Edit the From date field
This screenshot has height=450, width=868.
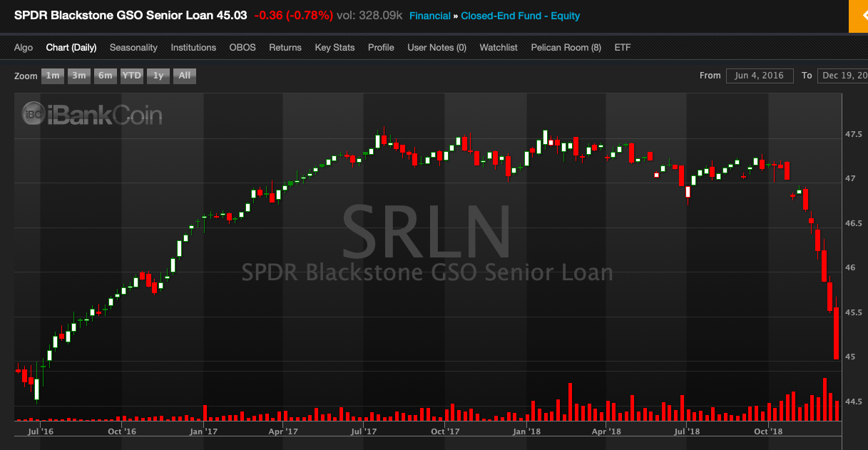[760, 76]
